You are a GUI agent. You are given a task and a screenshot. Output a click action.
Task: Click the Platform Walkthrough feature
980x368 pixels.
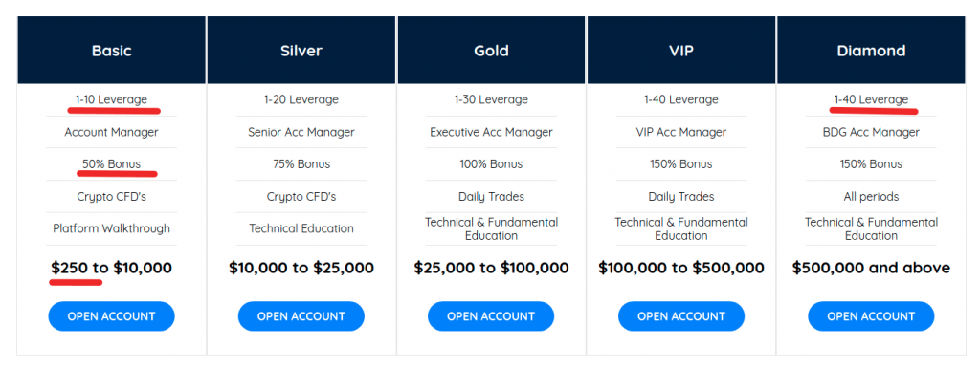point(111,228)
